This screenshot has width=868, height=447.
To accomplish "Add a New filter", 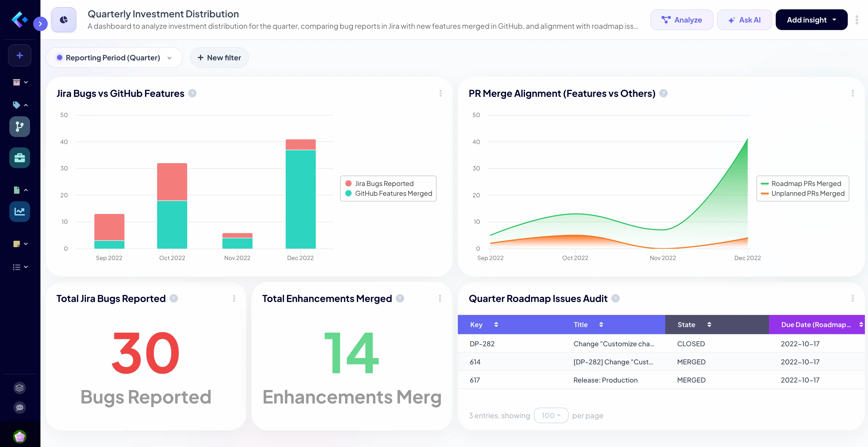I will (219, 57).
